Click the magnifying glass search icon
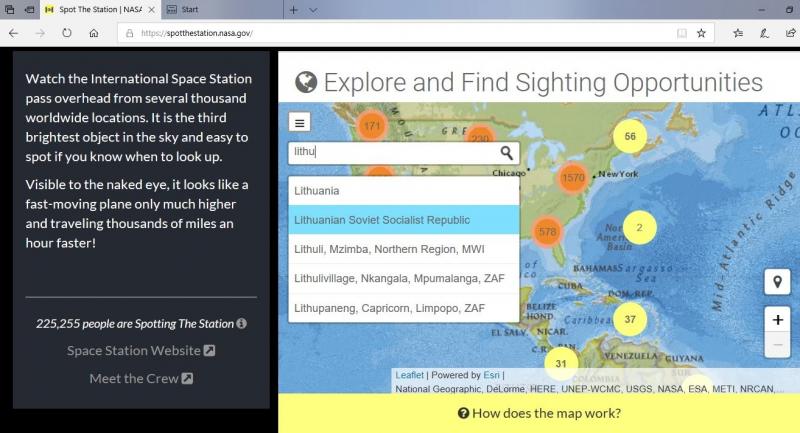 point(506,153)
